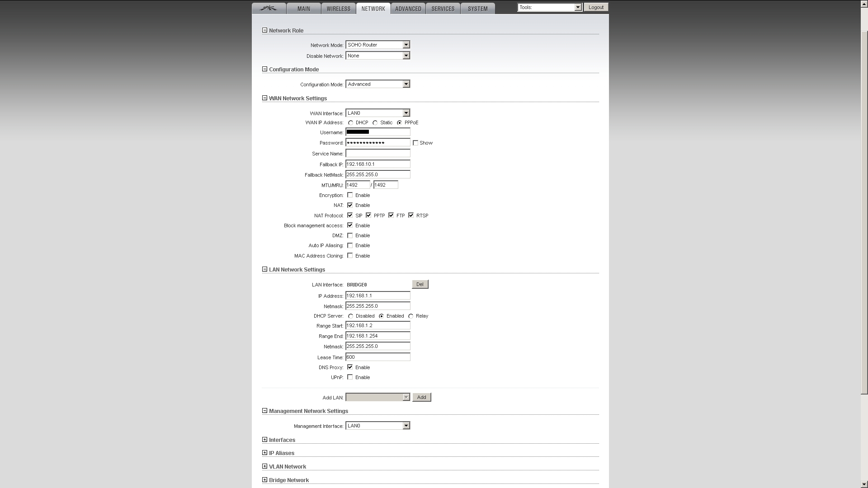868x488 pixels.
Task: Expand the IP Aliases section
Action: [x=264, y=453]
